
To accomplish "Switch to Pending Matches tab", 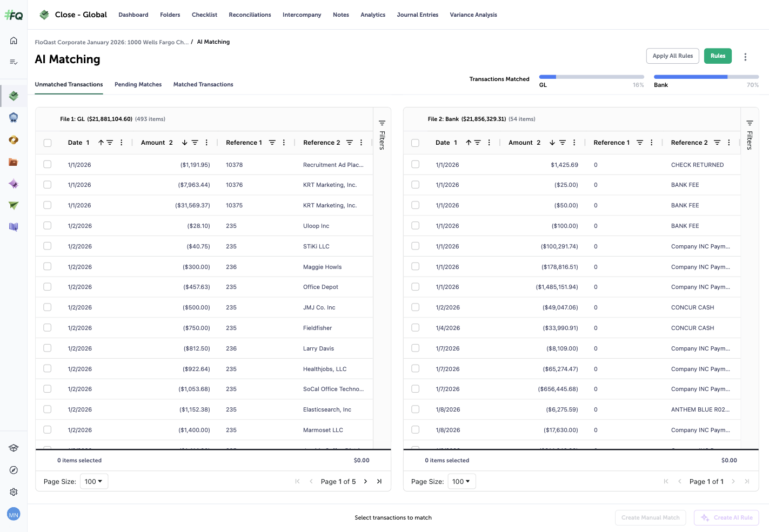I will click(x=138, y=84).
